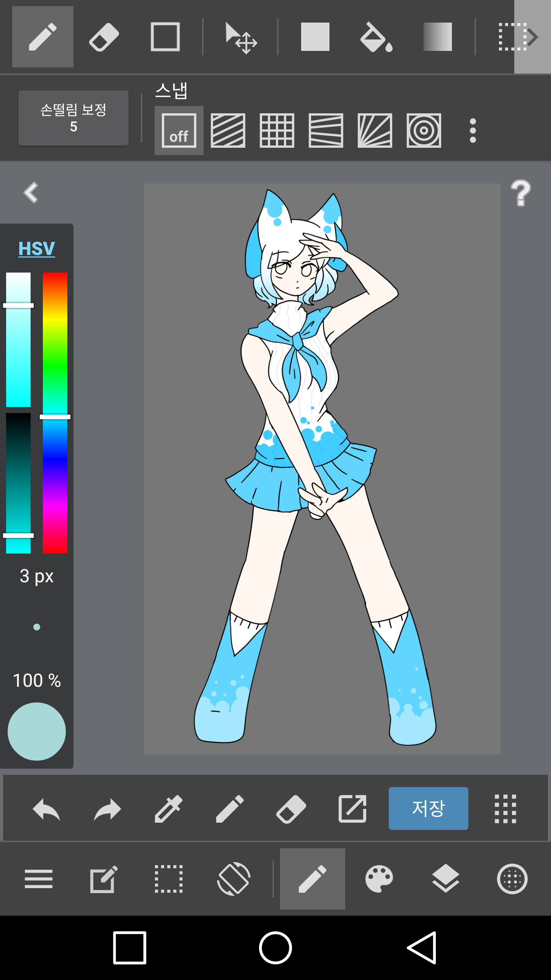Undo the last stroke
The image size is (551, 980).
click(x=46, y=809)
